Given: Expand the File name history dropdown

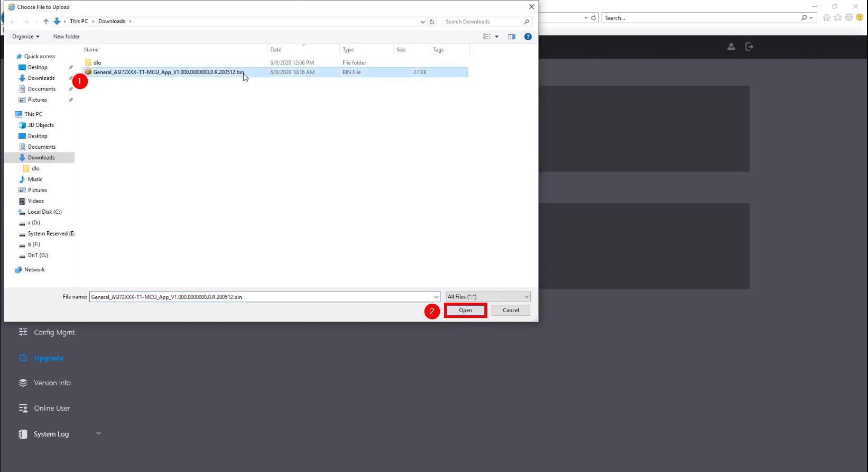Looking at the screenshot, I should (x=436, y=297).
